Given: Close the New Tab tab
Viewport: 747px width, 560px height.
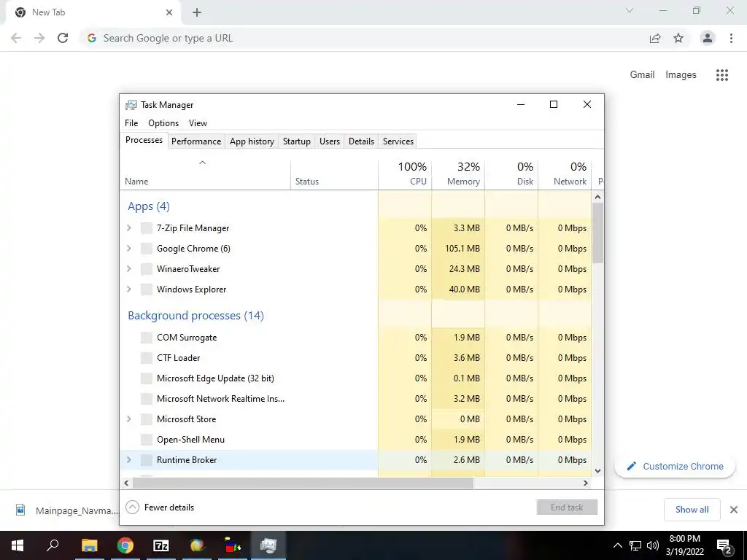Looking at the screenshot, I should (169, 12).
